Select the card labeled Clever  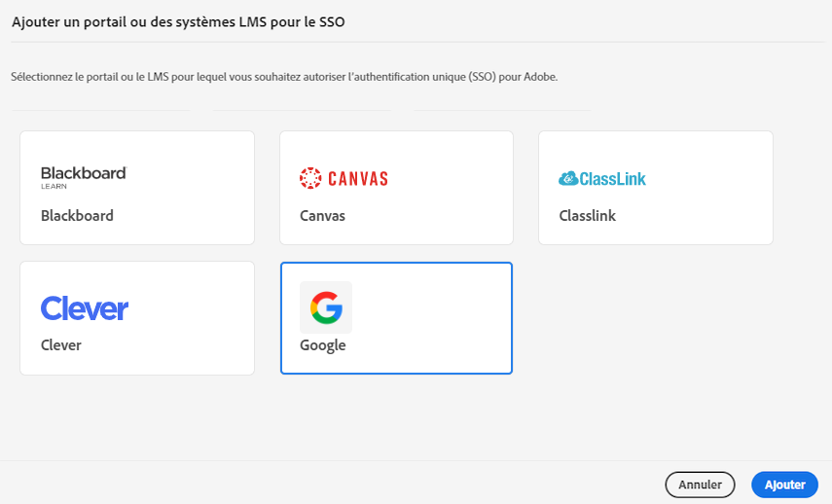(x=137, y=318)
